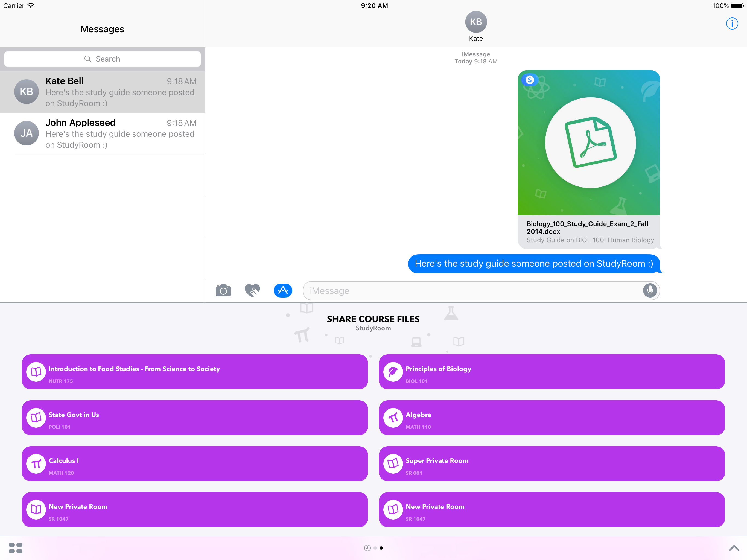
Task: Tap the microphone dictation icon
Action: pos(649,290)
